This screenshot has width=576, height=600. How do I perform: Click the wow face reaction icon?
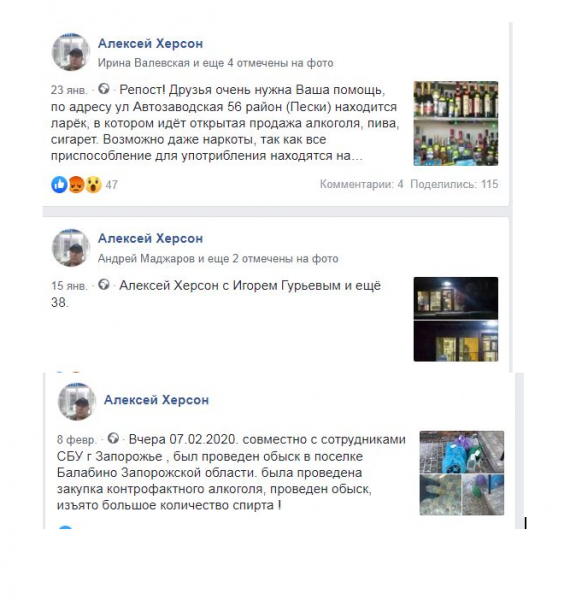click(93, 185)
